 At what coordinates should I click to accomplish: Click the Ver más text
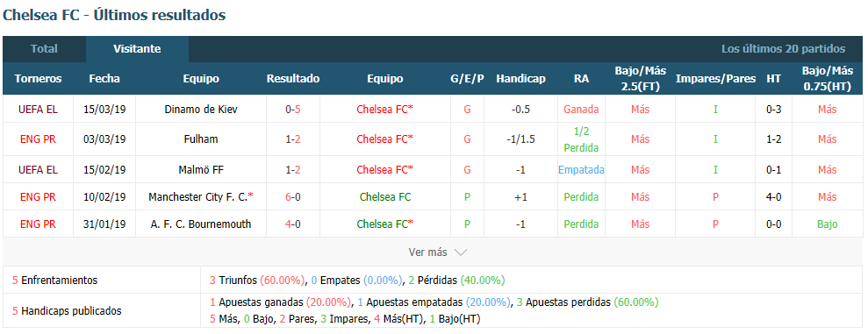[x=427, y=252]
